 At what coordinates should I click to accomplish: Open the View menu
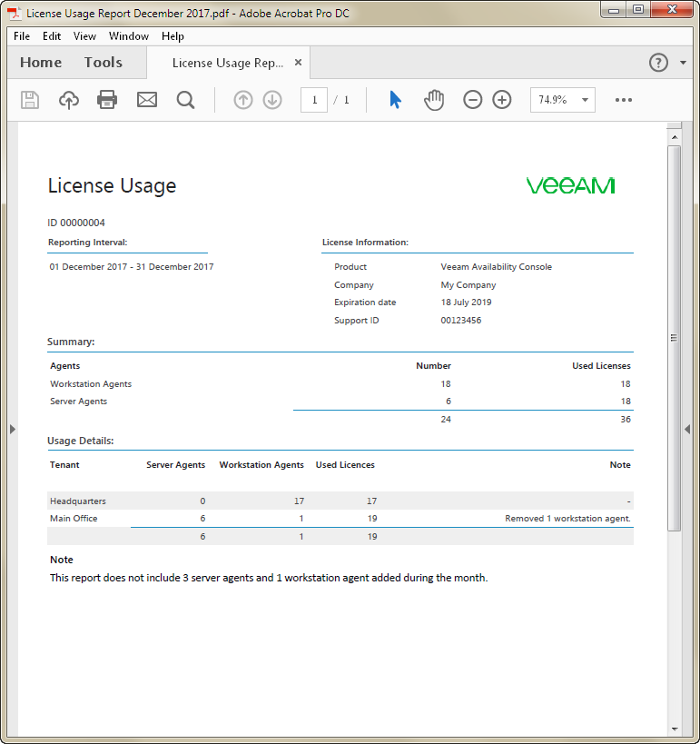tap(84, 36)
